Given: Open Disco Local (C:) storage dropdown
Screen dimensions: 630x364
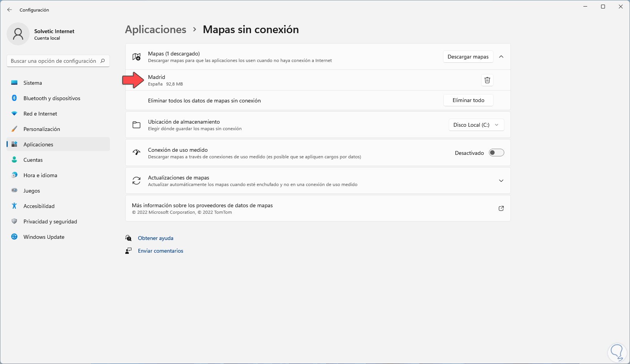Looking at the screenshot, I should click(476, 125).
